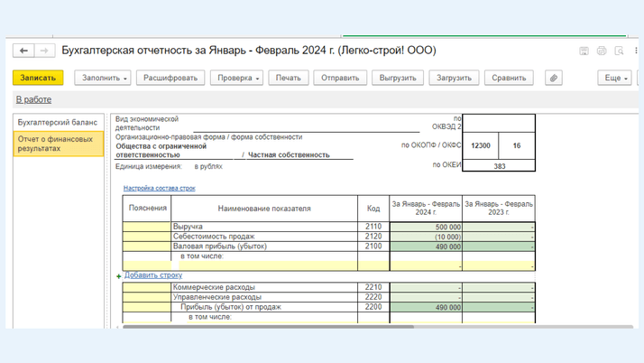
Task: Expand the Проверка dropdown
Action: 236,78
